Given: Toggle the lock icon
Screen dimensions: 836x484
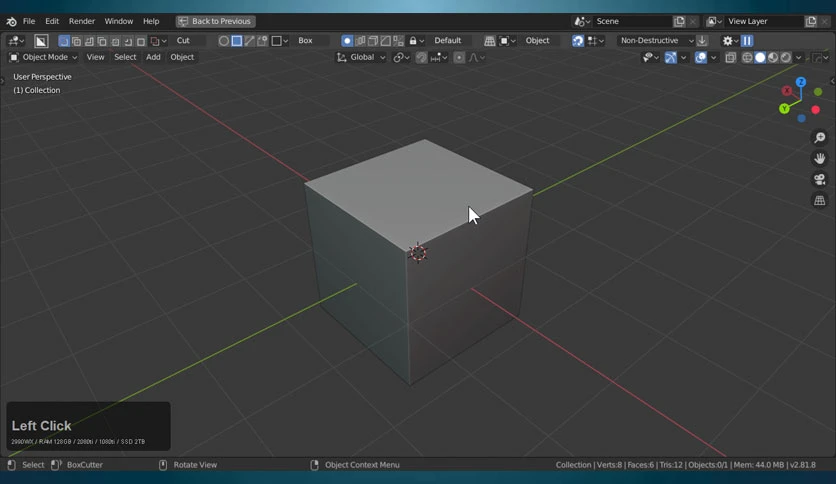Looking at the screenshot, I should point(413,41).
